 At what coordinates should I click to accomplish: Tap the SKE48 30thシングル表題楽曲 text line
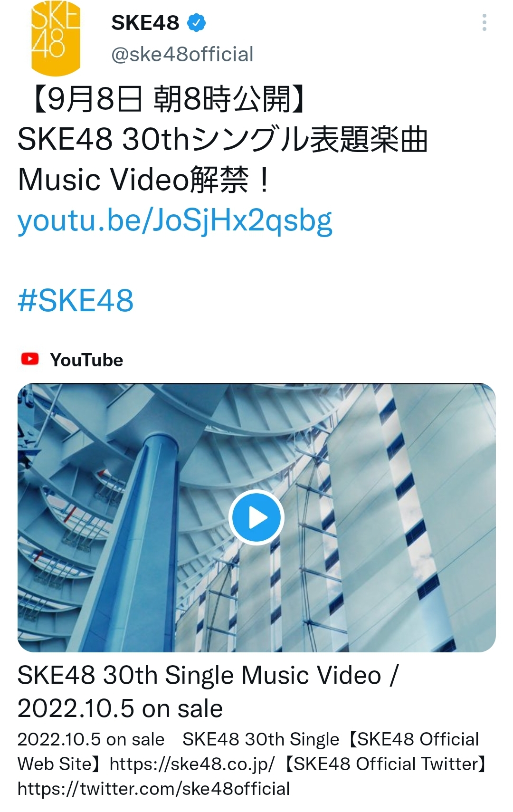pos(223,139)
